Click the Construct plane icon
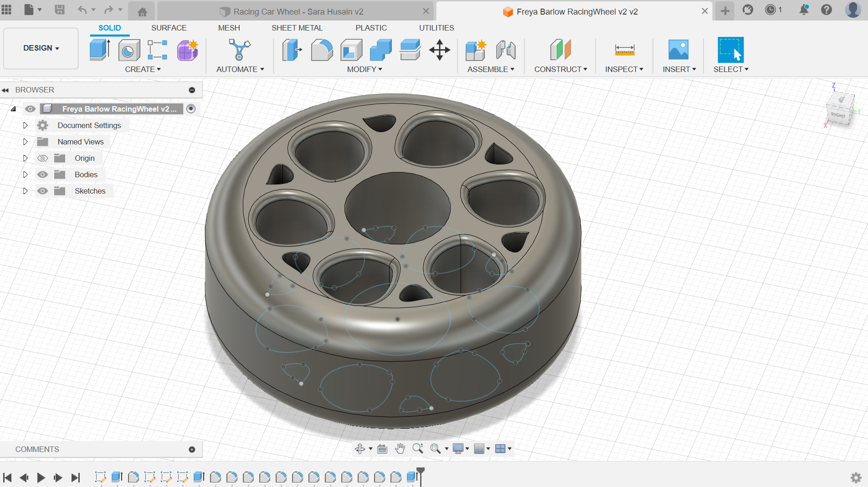 coord(560,50)
